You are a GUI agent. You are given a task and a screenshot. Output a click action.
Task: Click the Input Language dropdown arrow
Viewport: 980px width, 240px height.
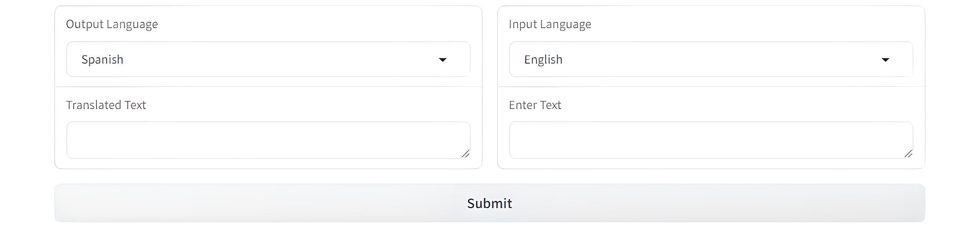885,60
